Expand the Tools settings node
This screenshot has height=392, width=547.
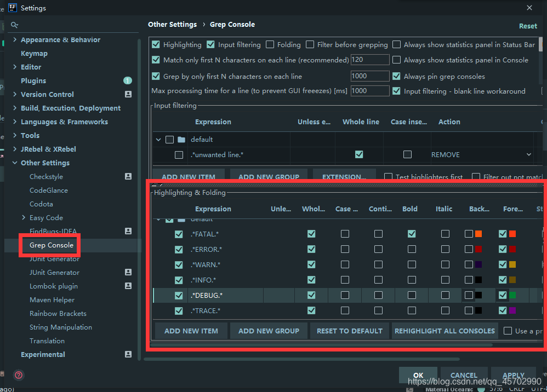(15, 135)
